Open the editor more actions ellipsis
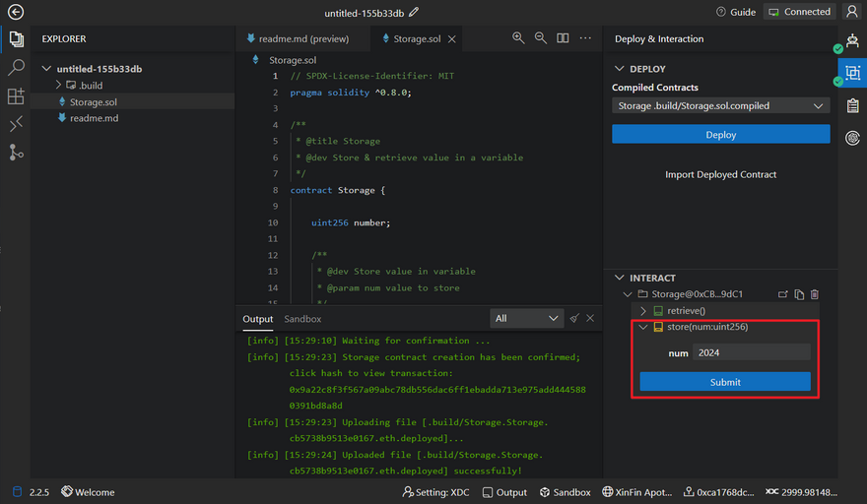867x504 pixels. pyautogui.click(x=585, y=37)
